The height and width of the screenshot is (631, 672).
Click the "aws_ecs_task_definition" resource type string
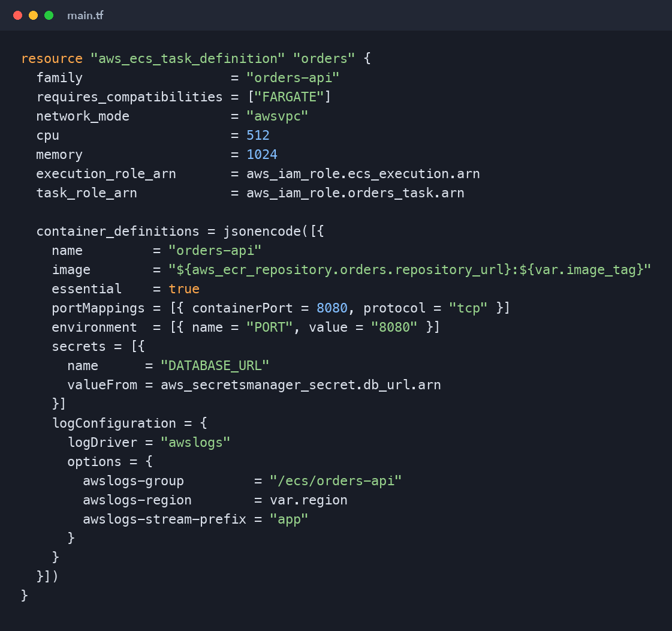[x=188, y=58]
